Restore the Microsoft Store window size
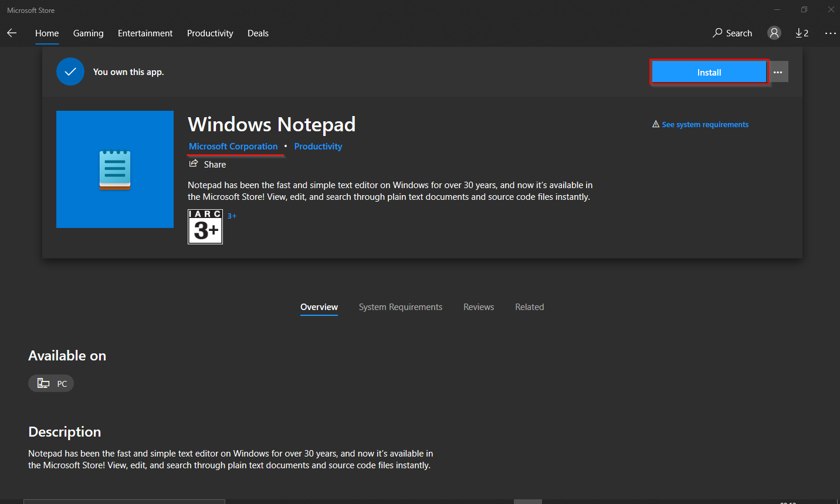 [x=804, y=9]
